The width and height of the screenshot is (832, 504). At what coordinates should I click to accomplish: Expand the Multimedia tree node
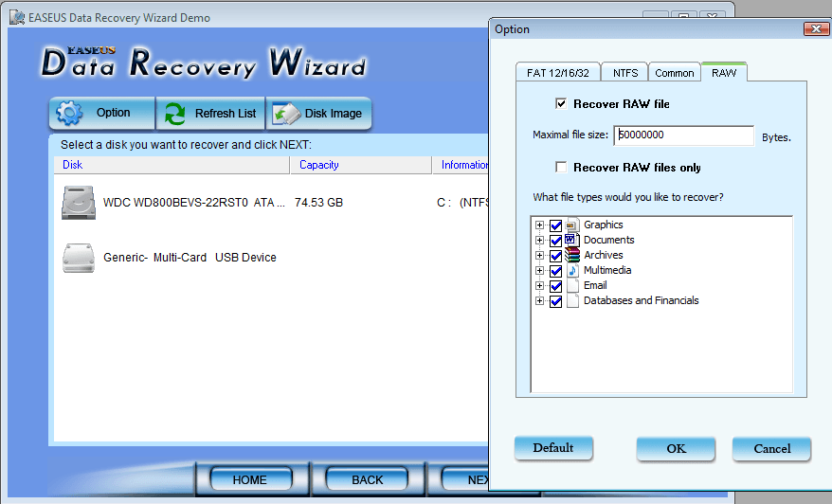pos(539,271)
